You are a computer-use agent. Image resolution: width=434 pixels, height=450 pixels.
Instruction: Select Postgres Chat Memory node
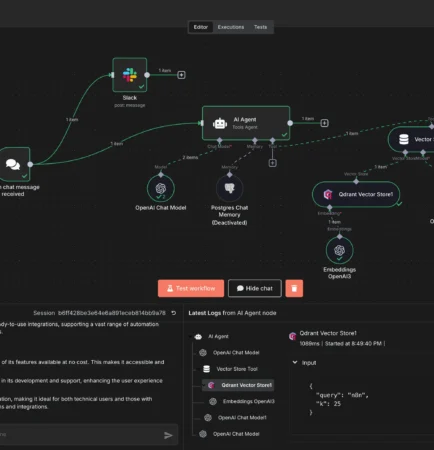[x=229, y=188]
